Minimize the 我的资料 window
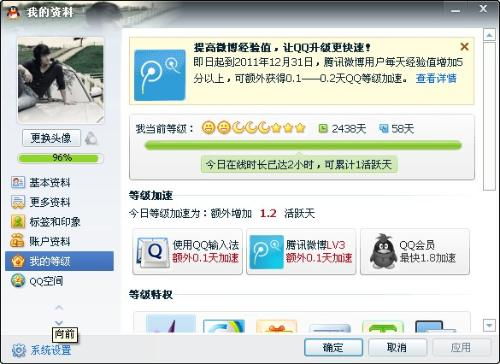 (x=455, y=11)
